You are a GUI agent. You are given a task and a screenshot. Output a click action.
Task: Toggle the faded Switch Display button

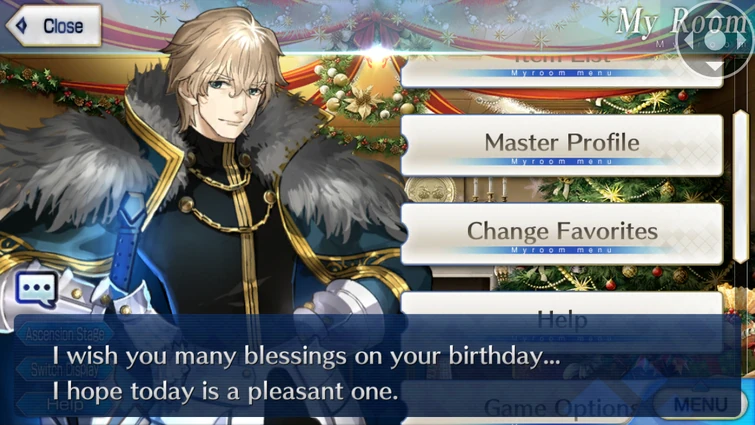[x=65, y=370]
